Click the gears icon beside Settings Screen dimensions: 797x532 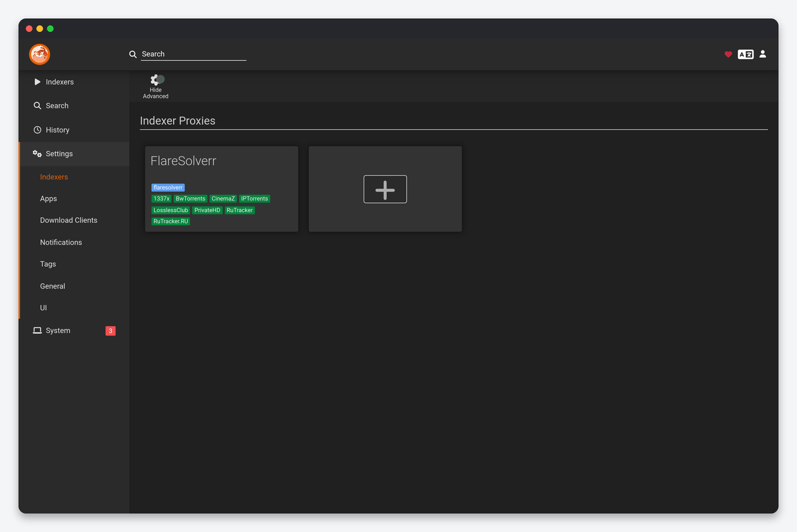37,154
